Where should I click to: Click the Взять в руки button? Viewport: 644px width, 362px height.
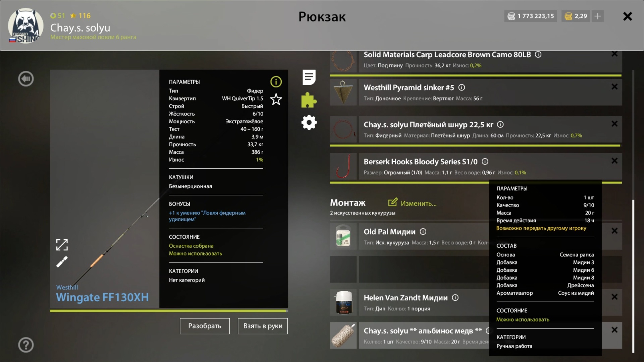[263, 326]
